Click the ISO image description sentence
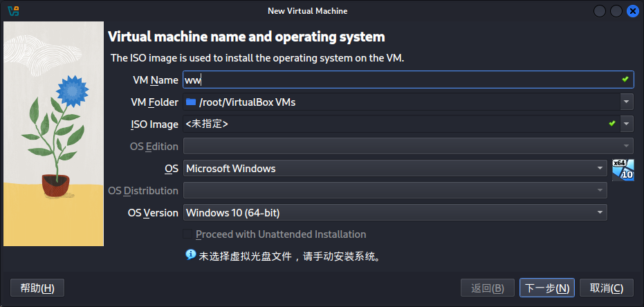The height and width of the screenshot is (307, 644). tap(257, 58)
